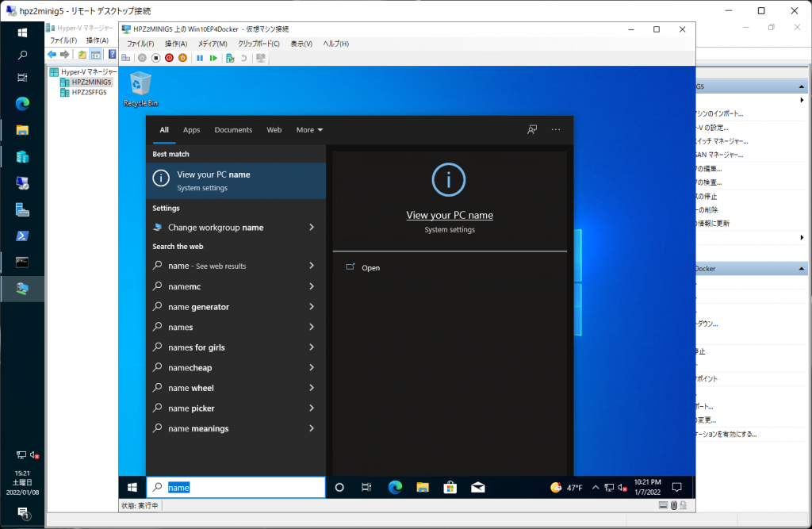The height and width of the screenshot is (529, 812).
Task: Expand the More search filter dropdown
Action: [x=309, y=130]
